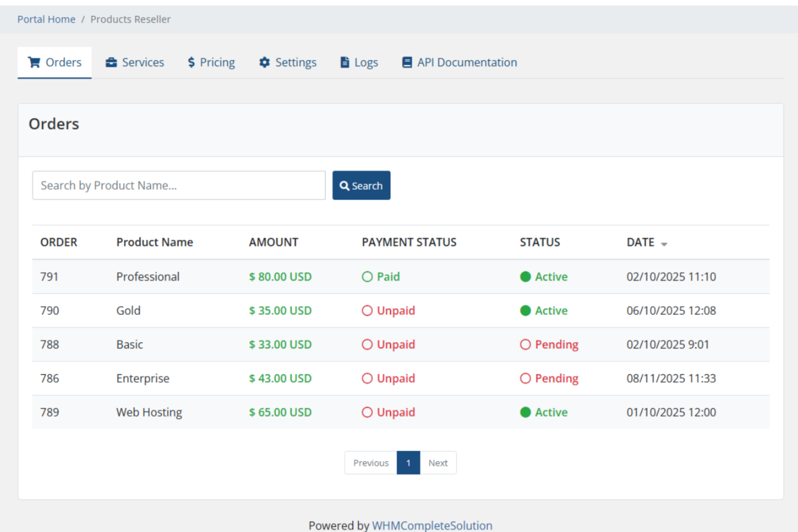Click the document Logs icon
The height and width of the screenshot is (532, 798).
[345, 62]
